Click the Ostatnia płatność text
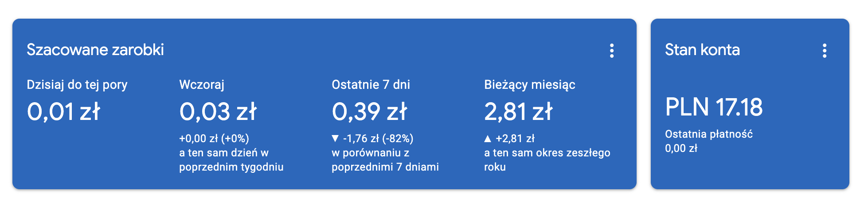868x199 pixels. pyautogui.click(x=709, y=134)
